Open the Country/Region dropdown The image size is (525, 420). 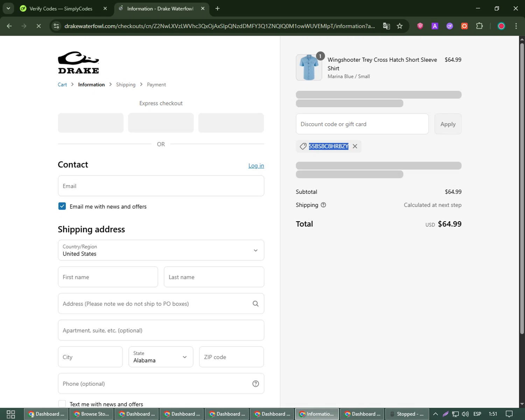pyautogui.click(x=161, y=250)
